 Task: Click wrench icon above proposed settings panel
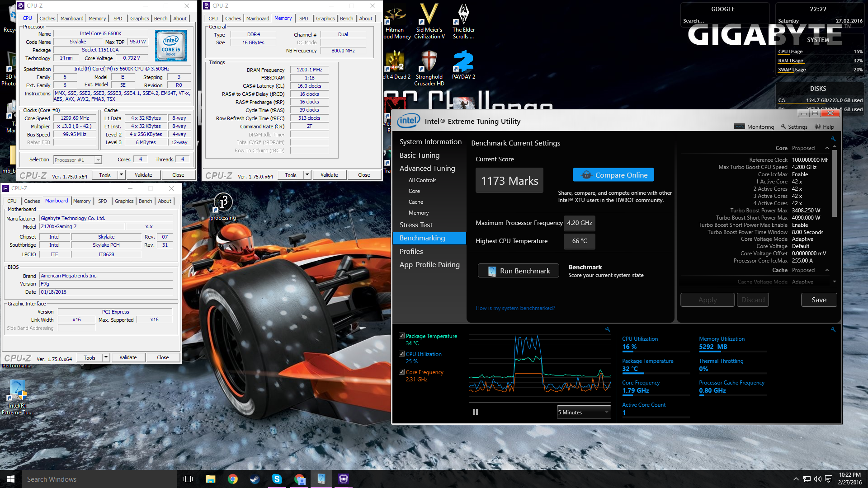[833, 139]
